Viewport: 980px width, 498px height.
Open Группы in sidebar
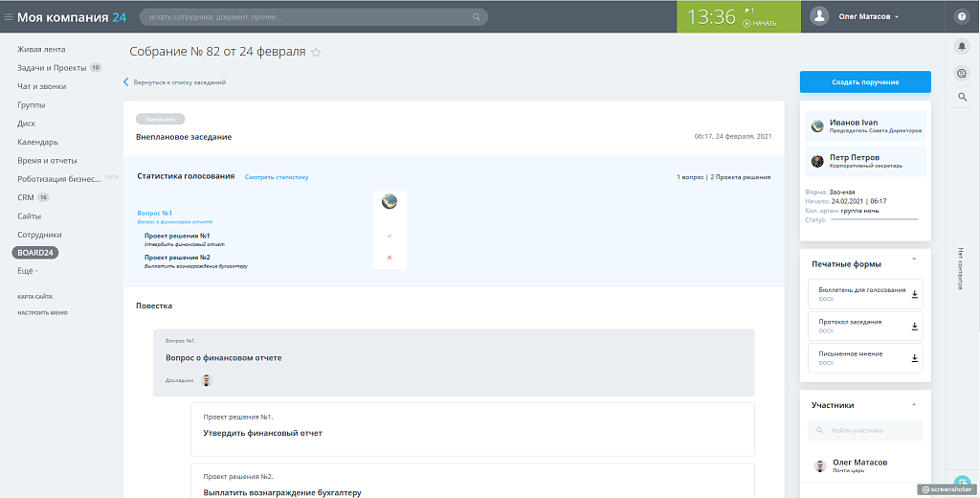pyautogui.click(x=32, y=105)
